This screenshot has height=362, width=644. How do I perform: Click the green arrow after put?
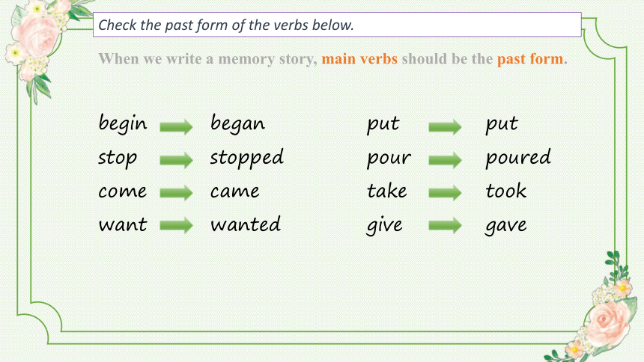(445, 127)
